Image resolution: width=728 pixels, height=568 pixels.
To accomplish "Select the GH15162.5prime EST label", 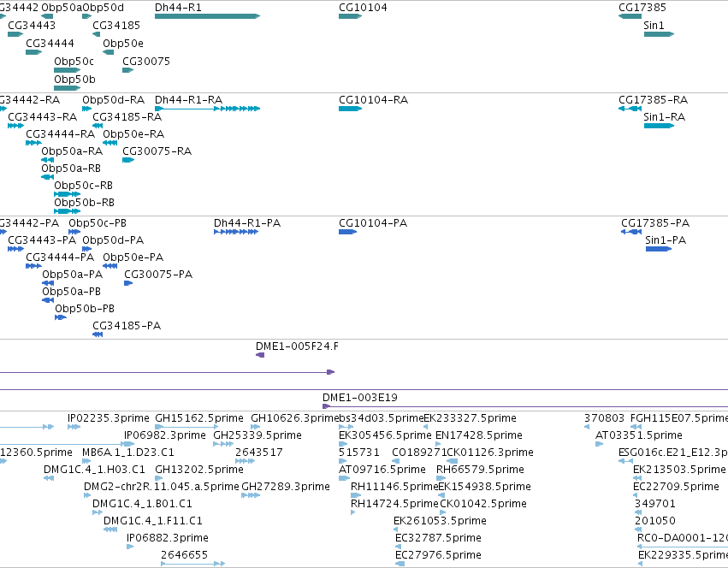I will click(x=199, y=418).
